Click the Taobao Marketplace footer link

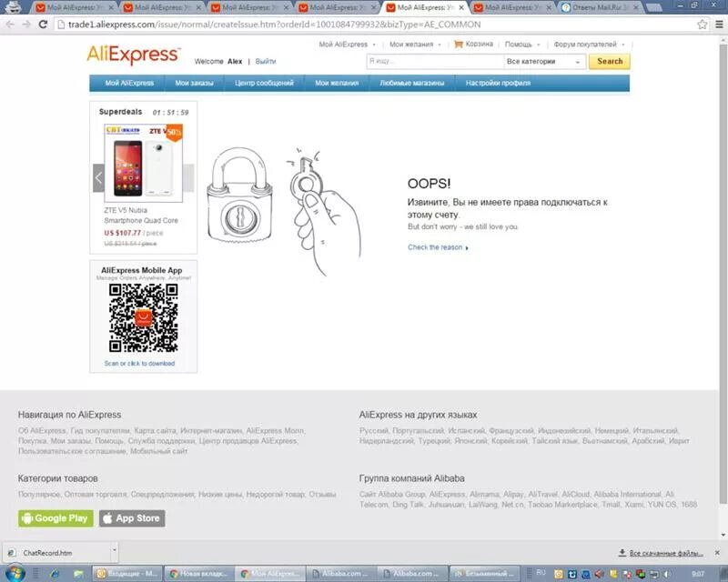[562, 505]
